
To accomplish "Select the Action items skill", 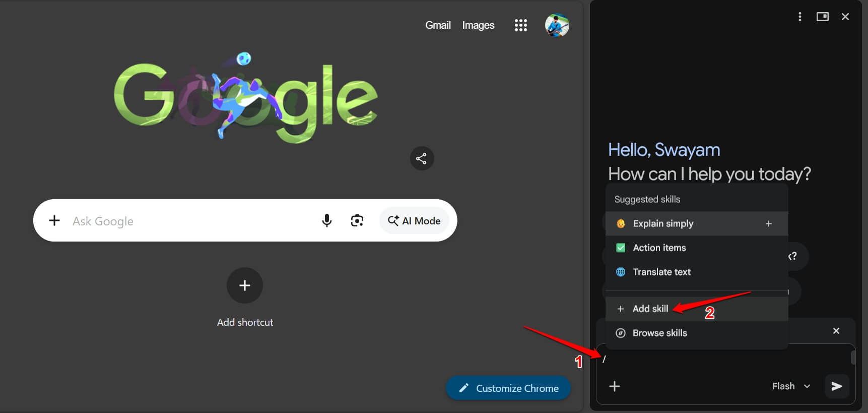I will [x=697, y=248].
